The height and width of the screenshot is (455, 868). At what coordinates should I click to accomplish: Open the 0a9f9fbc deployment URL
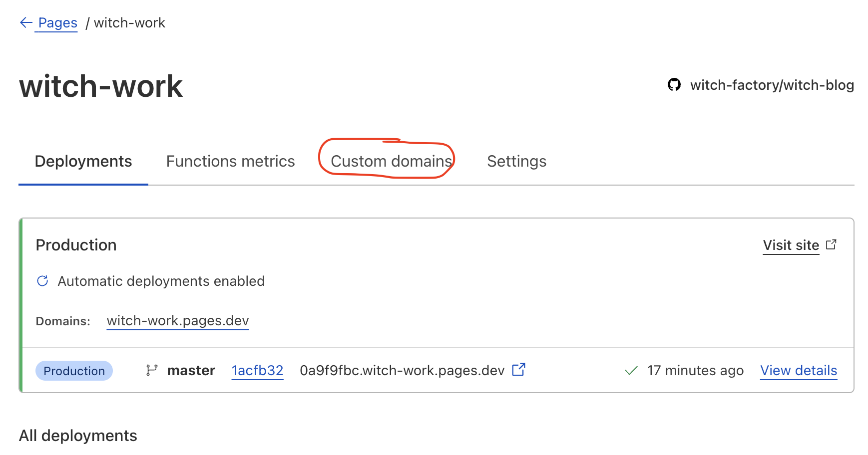401,370
